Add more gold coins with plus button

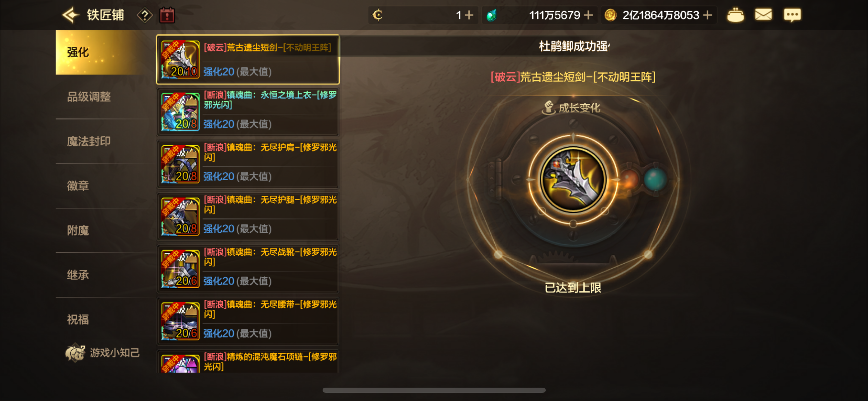tap(708, 15)
